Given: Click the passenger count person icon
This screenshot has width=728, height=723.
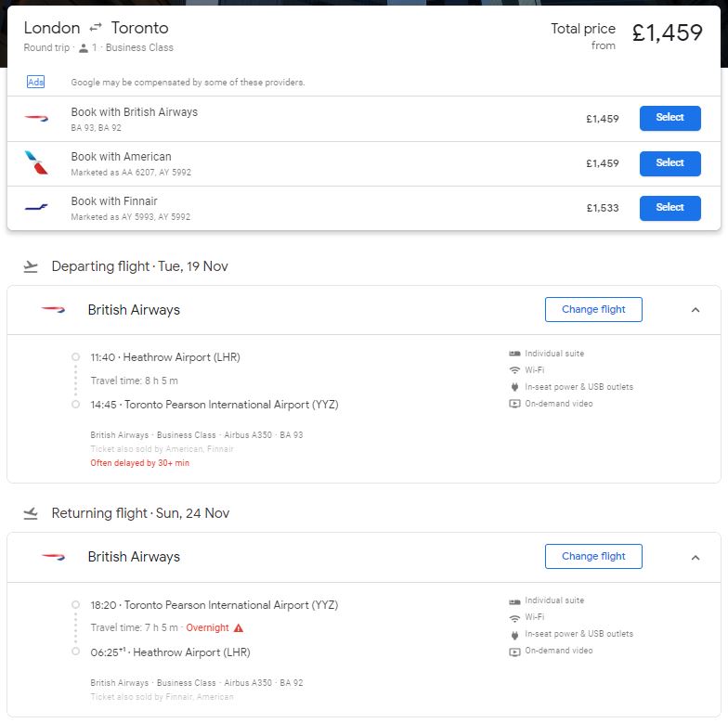Looking at the screenshot, I should coord(84,48).
